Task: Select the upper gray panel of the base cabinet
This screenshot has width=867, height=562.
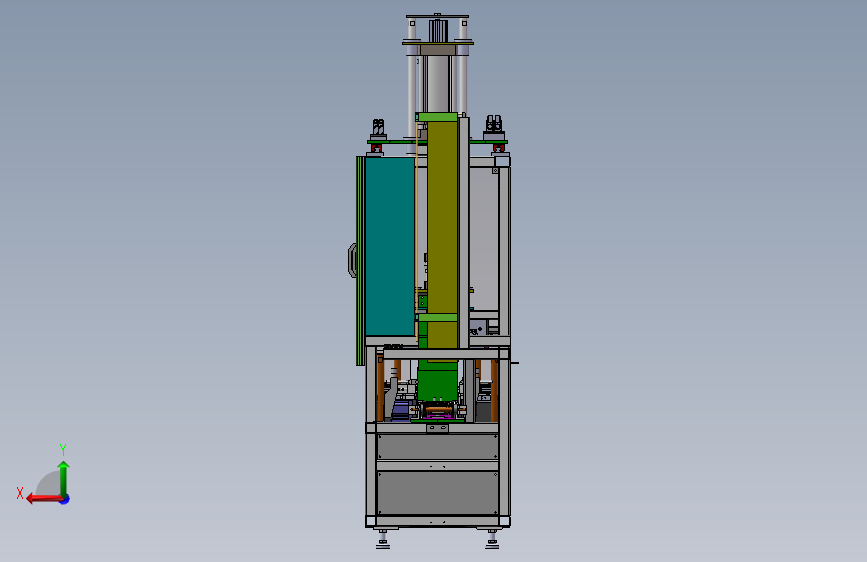Action: tap(438, 446)
